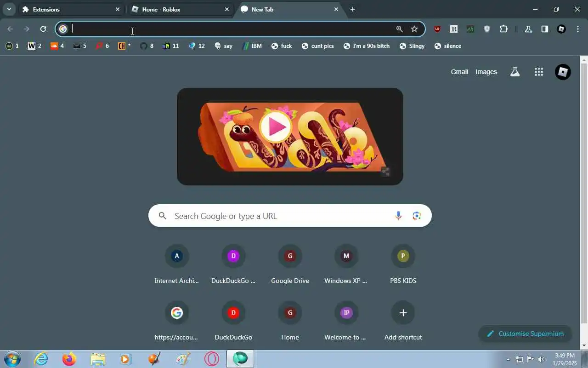Open the Slingy bookmark
This screenshot has height=368, width=588.
(412, 46)
